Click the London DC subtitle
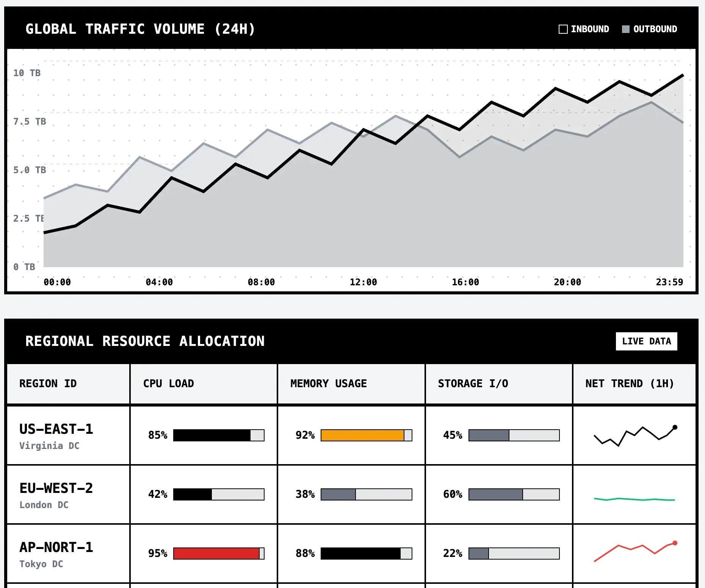 pyautogui.click(x=44, y=505)
